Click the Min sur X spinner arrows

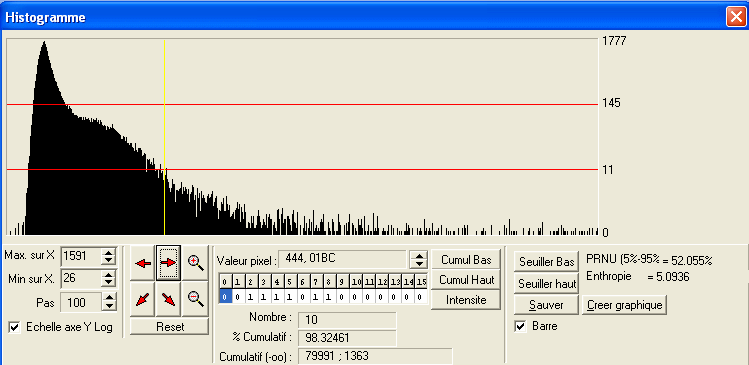(109, 278)
